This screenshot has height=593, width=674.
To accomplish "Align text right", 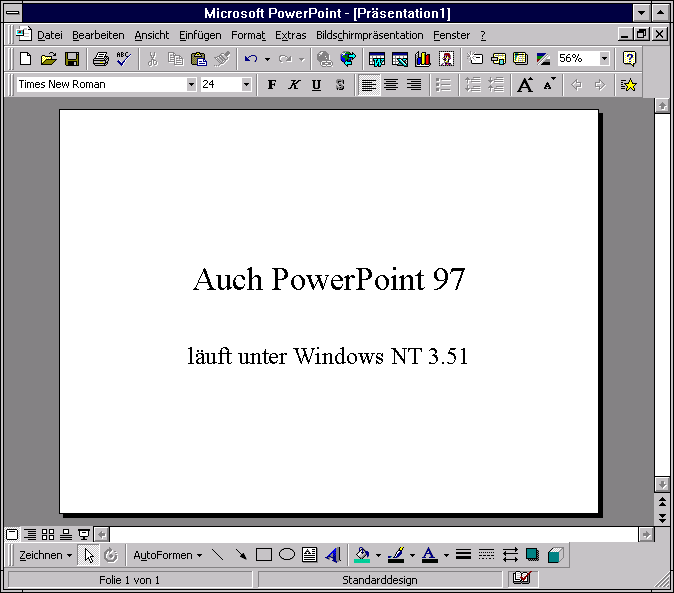I will [414, 85].
